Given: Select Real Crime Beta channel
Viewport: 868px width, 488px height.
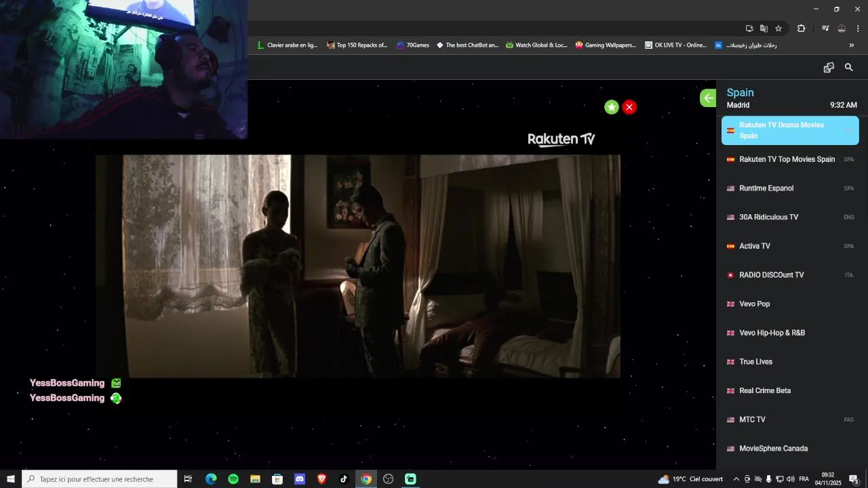Looking at the screenshot, I should tap(790, 391).
